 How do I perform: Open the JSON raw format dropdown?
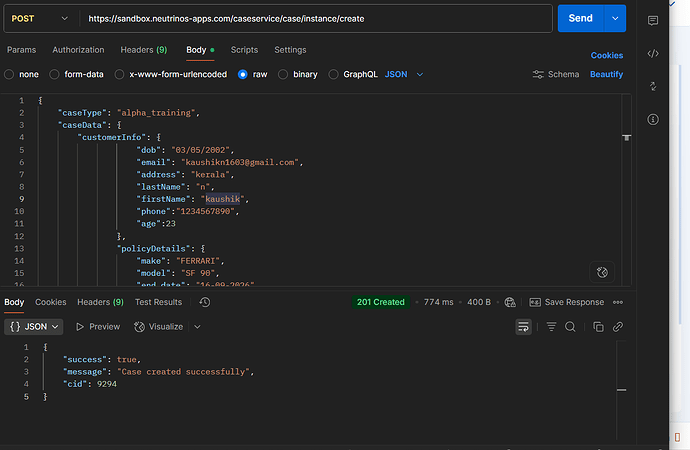[x=404, y=74]
